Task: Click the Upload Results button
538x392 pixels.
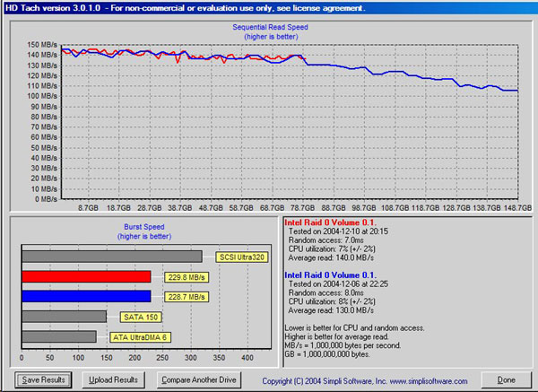Action: 113,380
